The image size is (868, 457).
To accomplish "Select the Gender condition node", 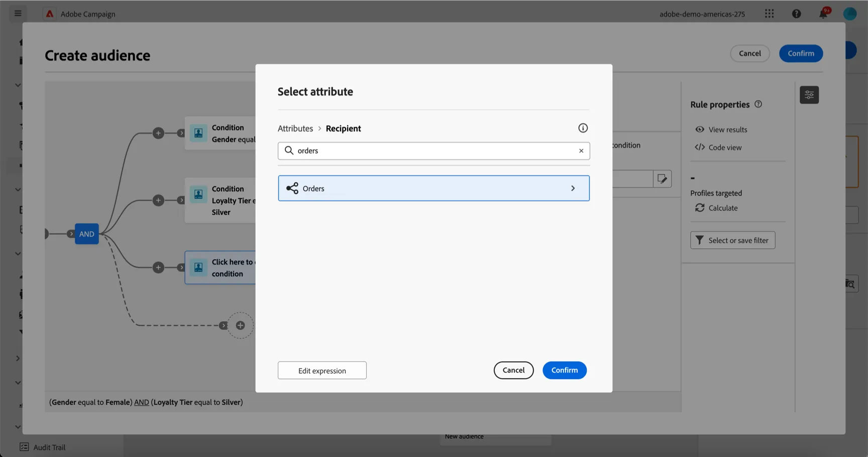I will pos(221,133).
